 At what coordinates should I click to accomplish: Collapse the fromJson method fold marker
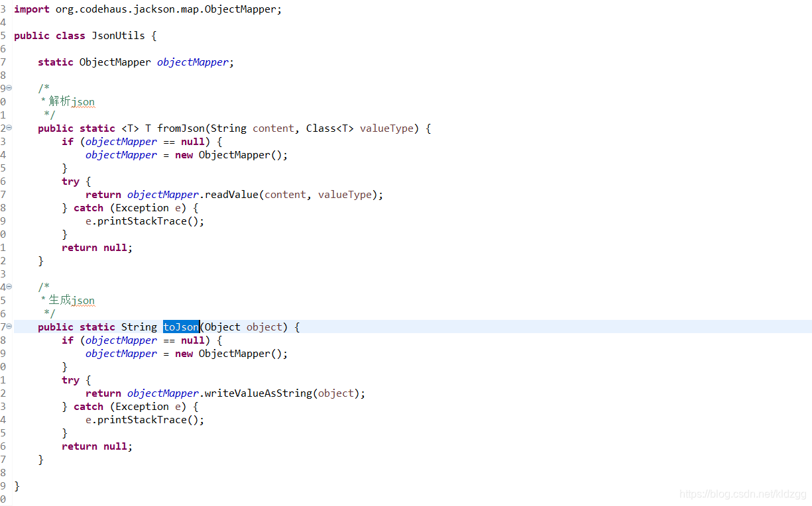(9, 128)
